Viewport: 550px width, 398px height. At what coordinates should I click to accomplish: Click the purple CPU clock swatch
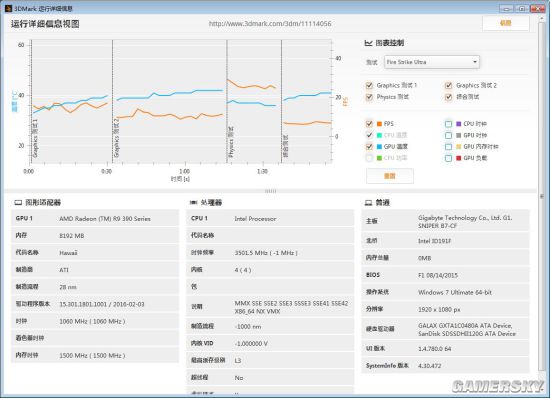point(458,124)
